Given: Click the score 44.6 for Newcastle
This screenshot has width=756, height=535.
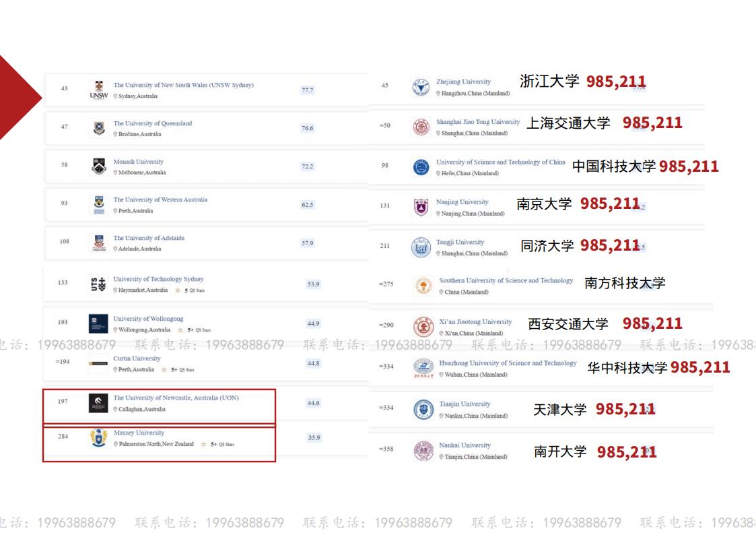Looking at the screenshot, I should coord(314,404).
